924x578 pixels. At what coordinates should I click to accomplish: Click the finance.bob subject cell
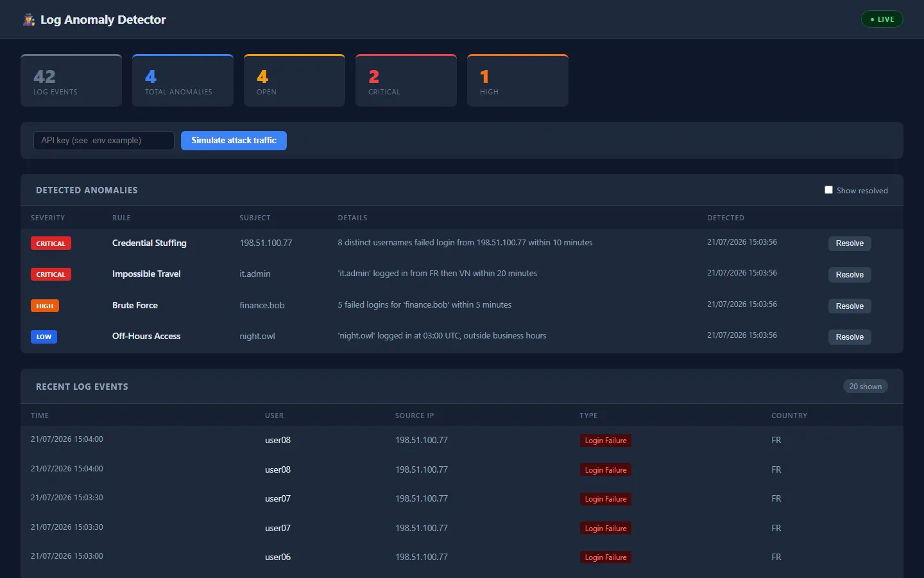(262, 305)
